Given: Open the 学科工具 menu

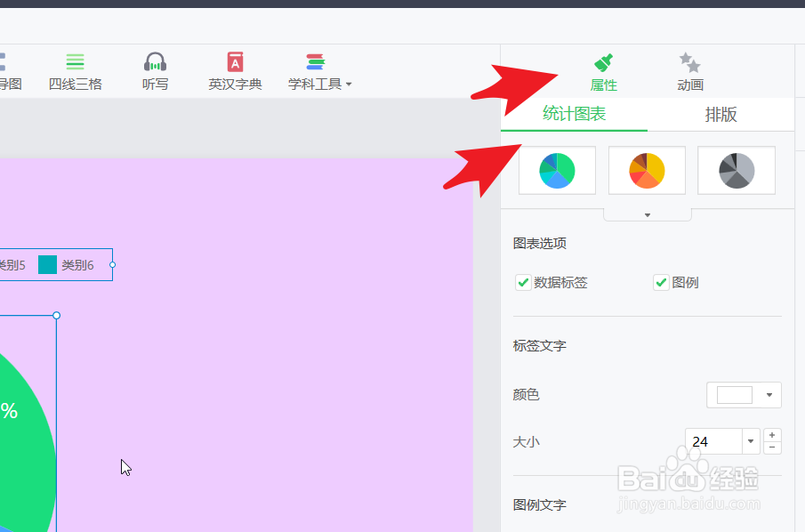Looking at the screenshot, I should coord(319,72).
